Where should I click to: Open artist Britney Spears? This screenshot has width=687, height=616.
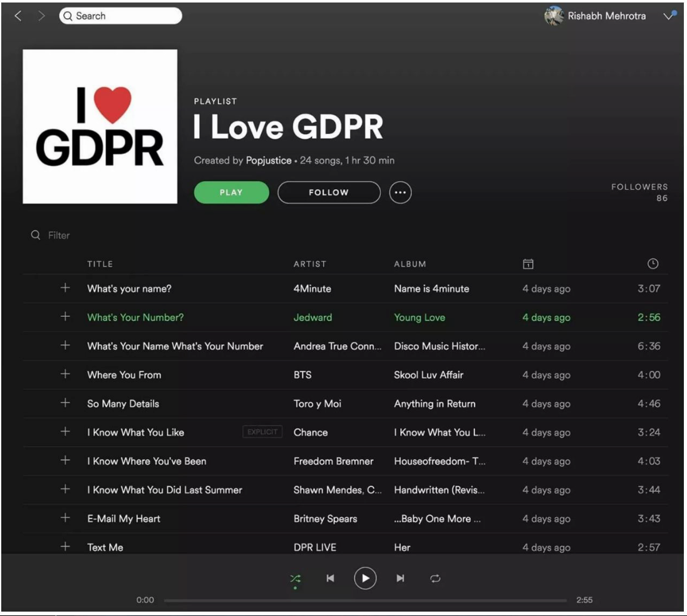tap(326, 519)
